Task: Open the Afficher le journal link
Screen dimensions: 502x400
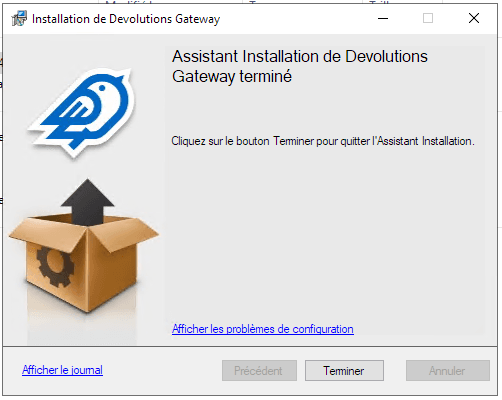Action: 62,370
